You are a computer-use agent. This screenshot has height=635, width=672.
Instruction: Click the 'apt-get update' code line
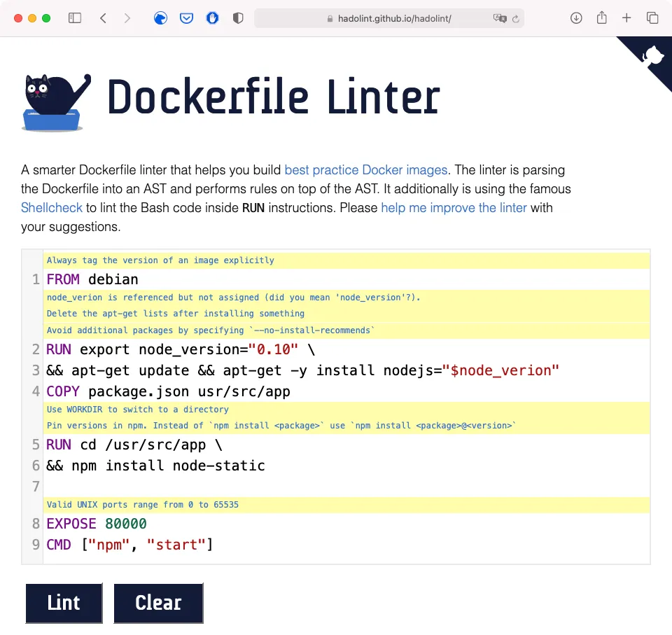point(346,370)
